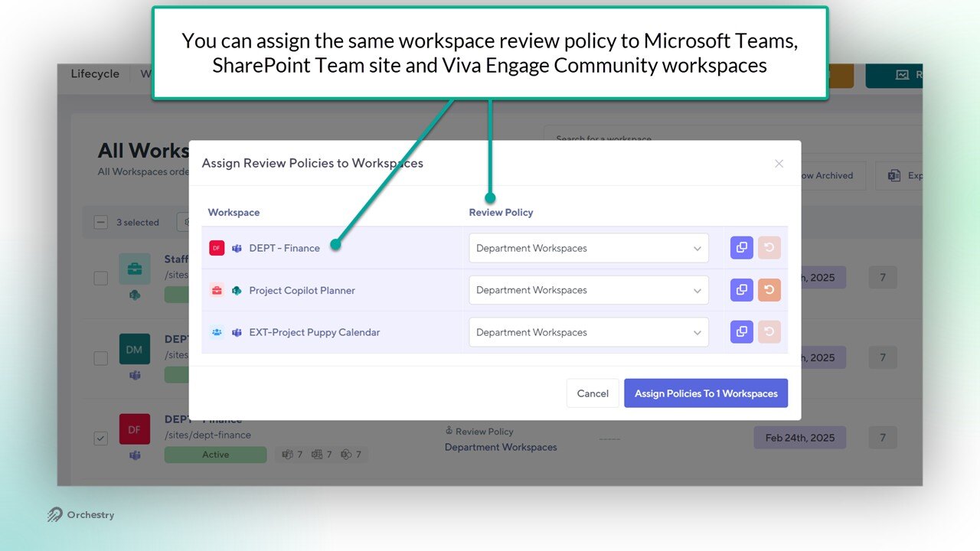
Task: Click the Excel export icon in the background page
Action: click(x=894, y=175)
